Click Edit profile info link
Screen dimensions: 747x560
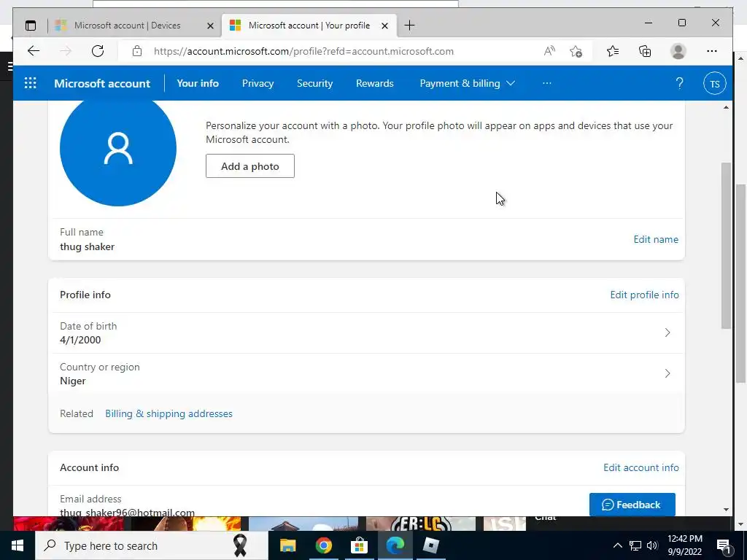tap(644, 295)
